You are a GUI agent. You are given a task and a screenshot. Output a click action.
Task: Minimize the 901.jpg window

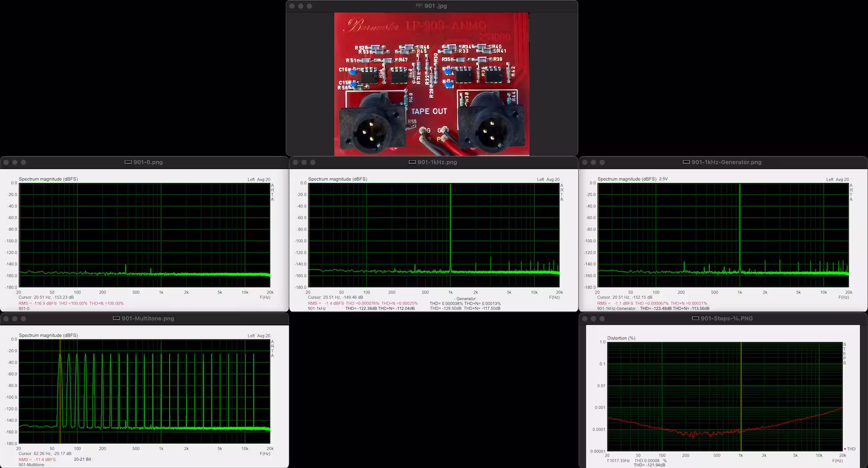pyautogui.click(x=301, y=6)
